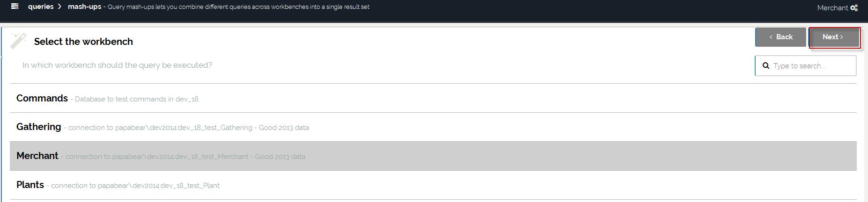Click the Gathering connection description text
This screenshot has width=868, height=202.
coord(188,128)
